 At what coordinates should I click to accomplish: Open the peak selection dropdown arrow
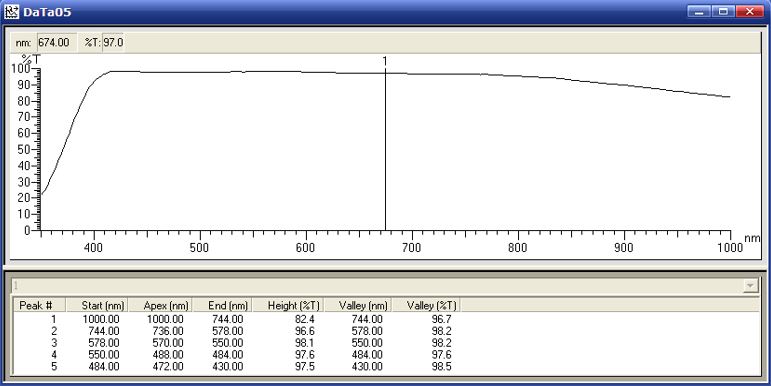point(750,286)
